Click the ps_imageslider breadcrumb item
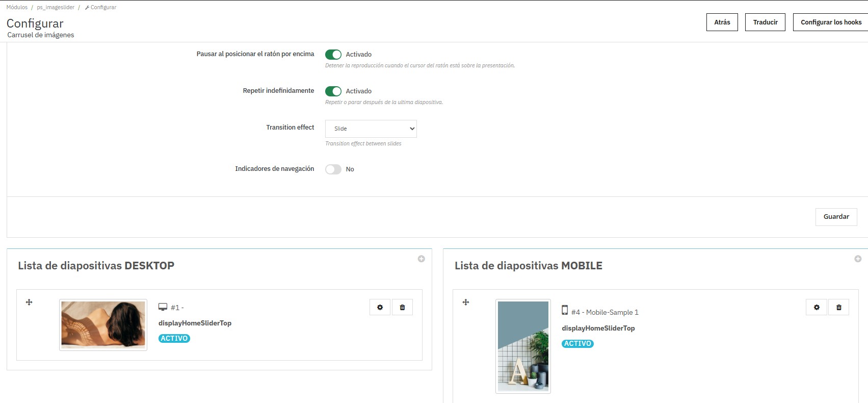The height and width of the screenshot is (403, 868). pos(56,7)
